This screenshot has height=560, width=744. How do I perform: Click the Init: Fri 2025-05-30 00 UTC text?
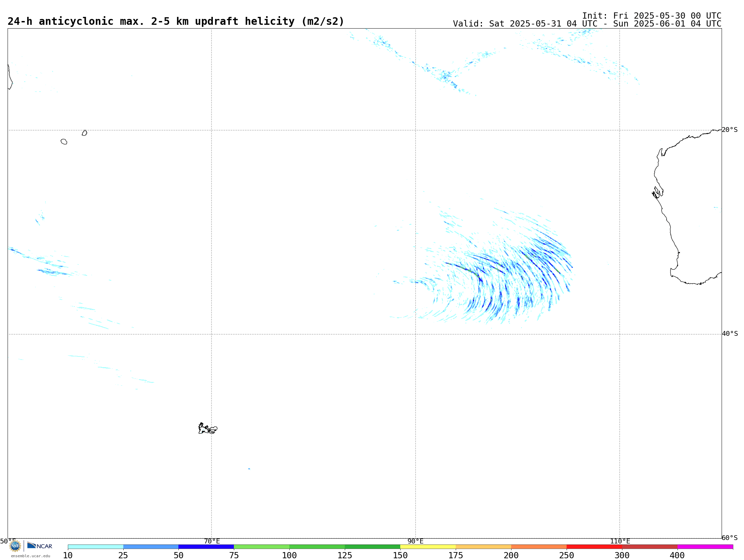point(652,16)
